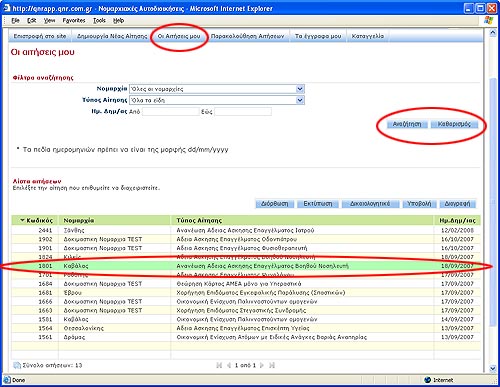Select the Οι Αιτήσεις μου tab
500x387 pixels.
click(x=179, y=36)
